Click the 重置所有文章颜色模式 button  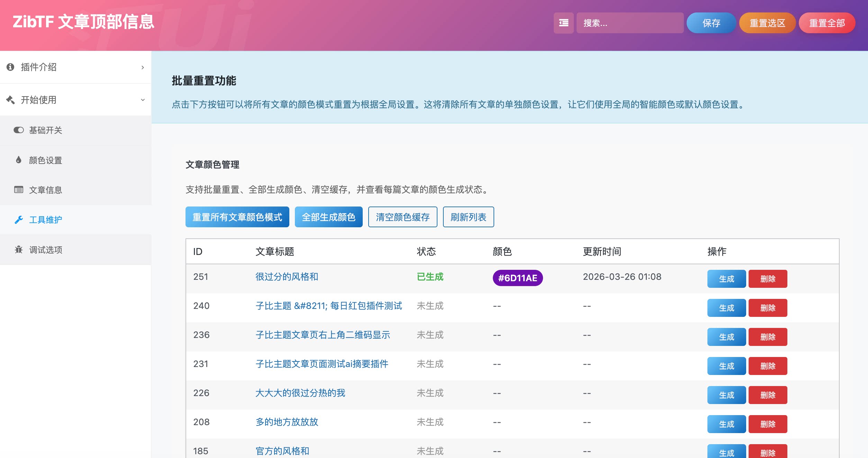[x=237, y=217]
